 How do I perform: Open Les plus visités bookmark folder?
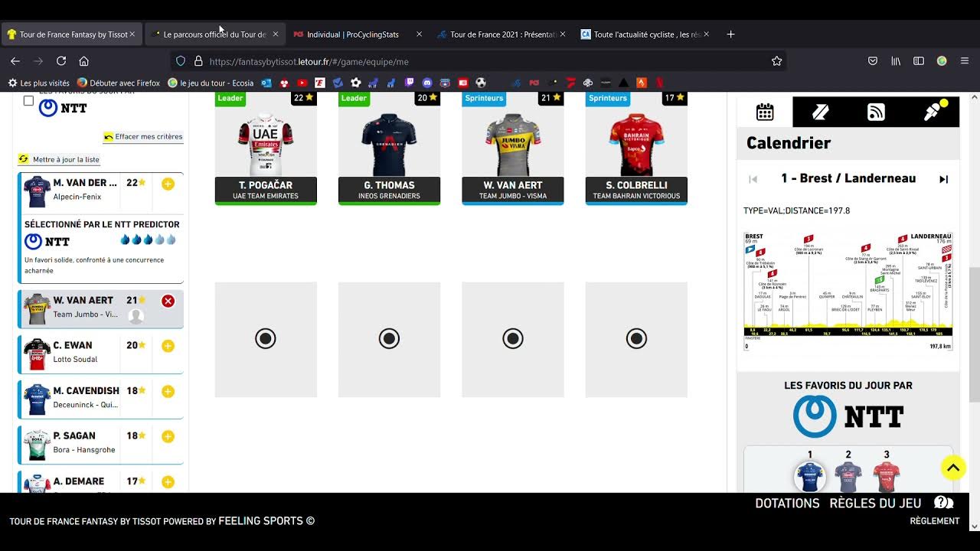(x=39, y=83)
